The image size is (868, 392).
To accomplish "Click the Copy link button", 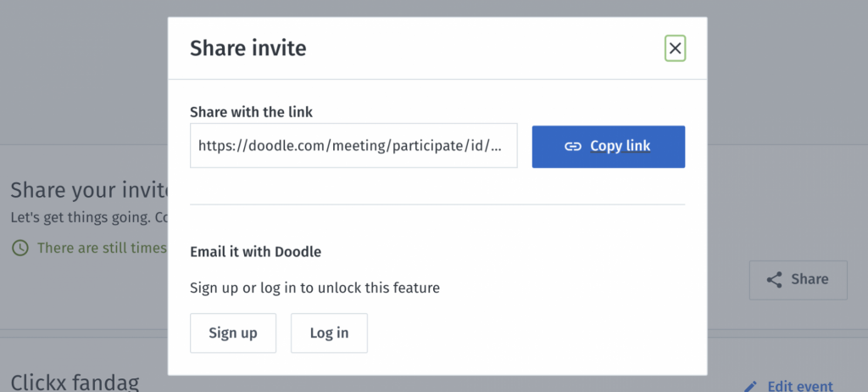I will click(609, 147).
